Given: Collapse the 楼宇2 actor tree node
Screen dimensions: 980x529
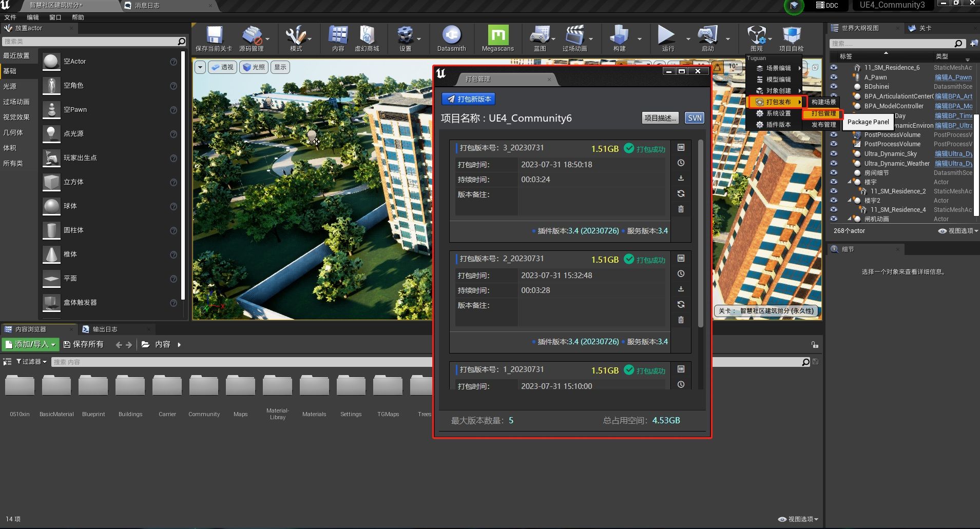Looking at the screenshot, I should tap(850, 201).
